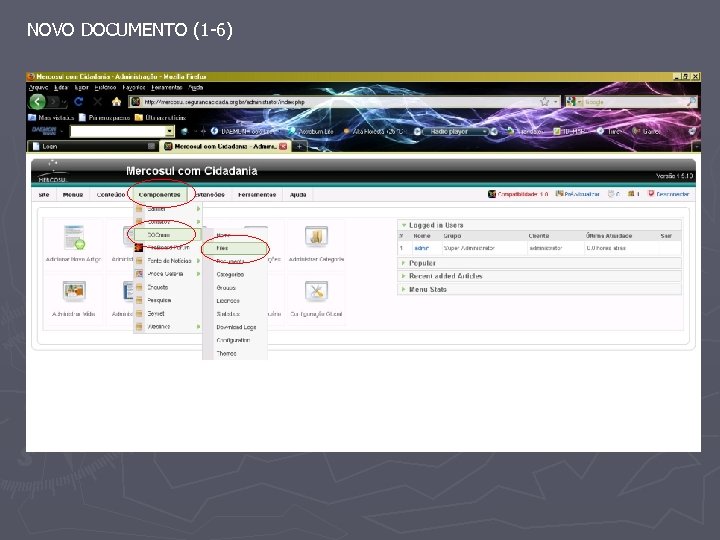
Task: Click the admin user link
Action: [421, 248]
